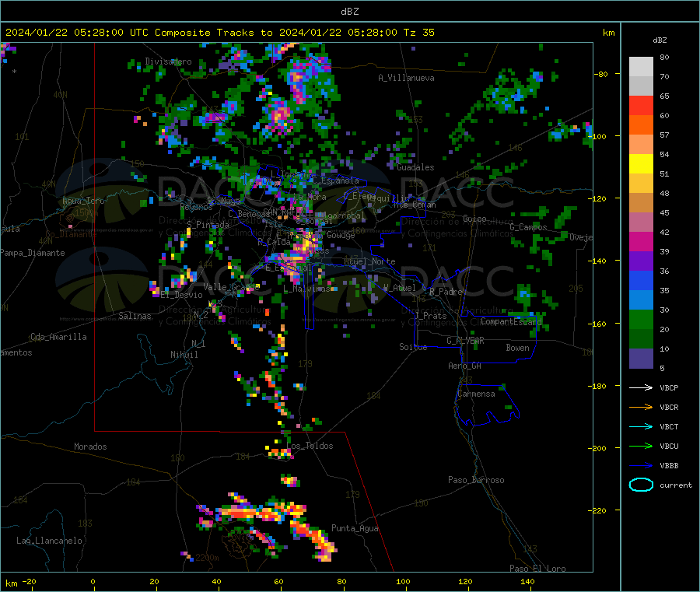Click the amber swatch between 51 and 48
700x592 pixels.
pos(641,184)
